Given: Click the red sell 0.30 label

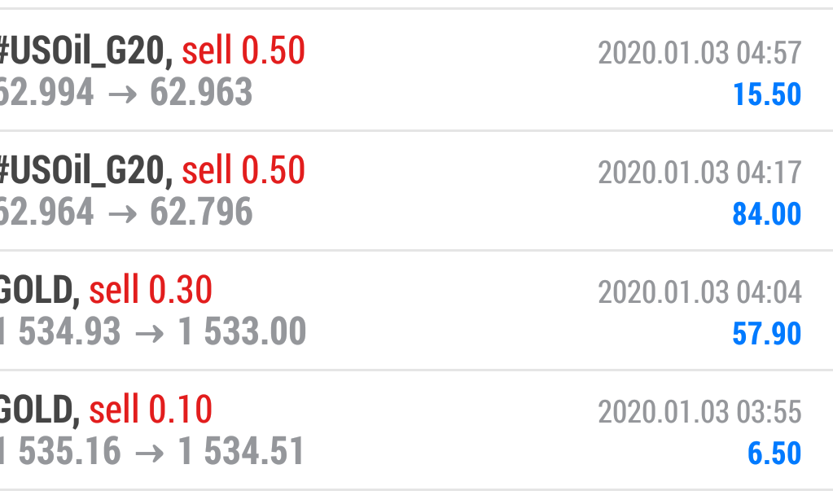Looking at the screenshot, I should (x=151, y=291).
